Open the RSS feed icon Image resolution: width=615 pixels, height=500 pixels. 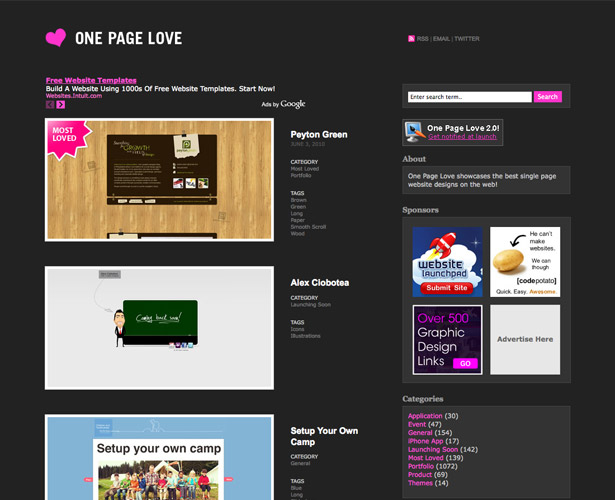coord(411,38)
